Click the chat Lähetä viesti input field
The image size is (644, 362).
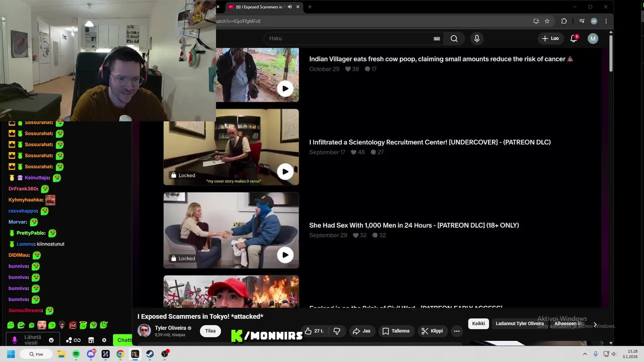32,340
